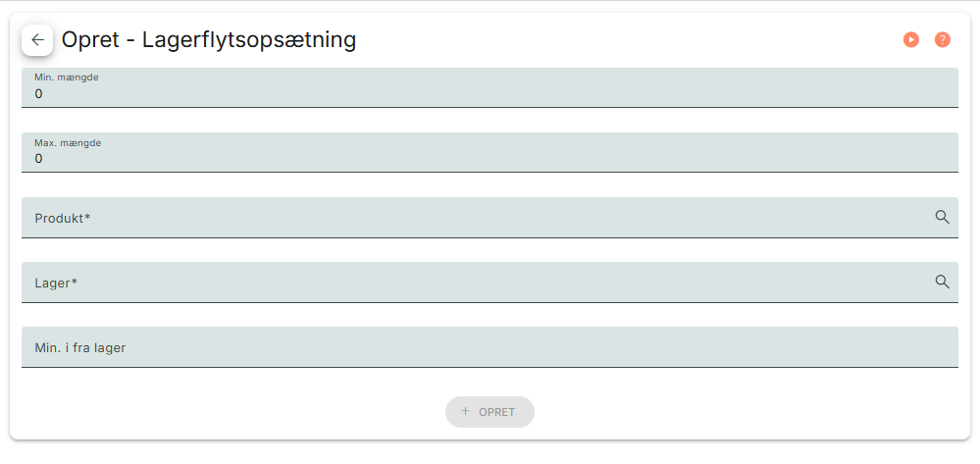
Task: Click the Opret - Lagerflytsopsætning page title
Action: pos(209,40)
